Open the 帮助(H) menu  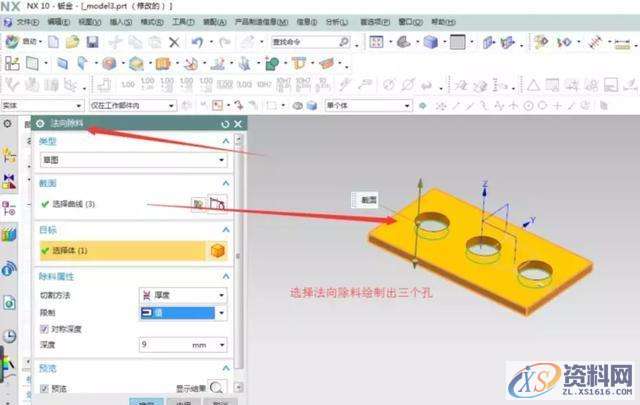click(x=443, y=22)
